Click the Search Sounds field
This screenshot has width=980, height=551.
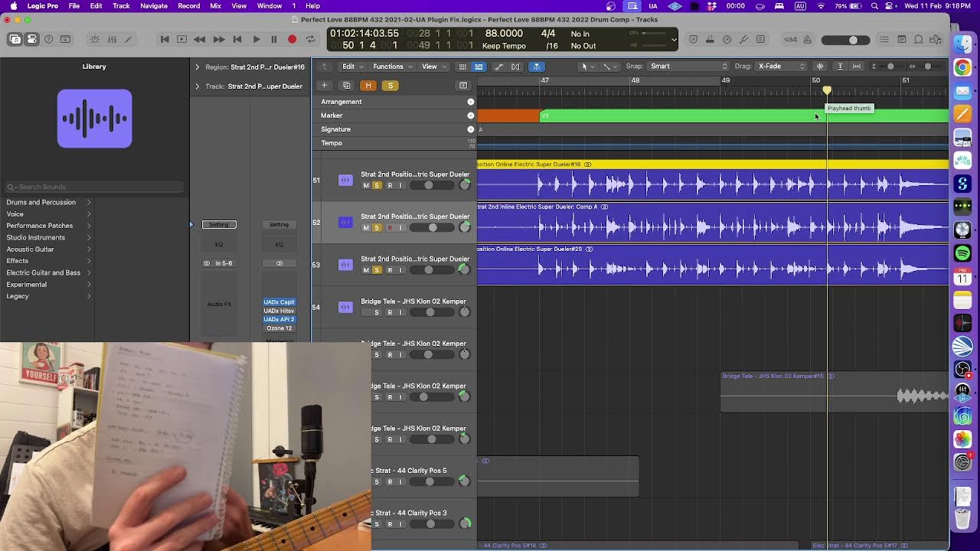(95, 187)
